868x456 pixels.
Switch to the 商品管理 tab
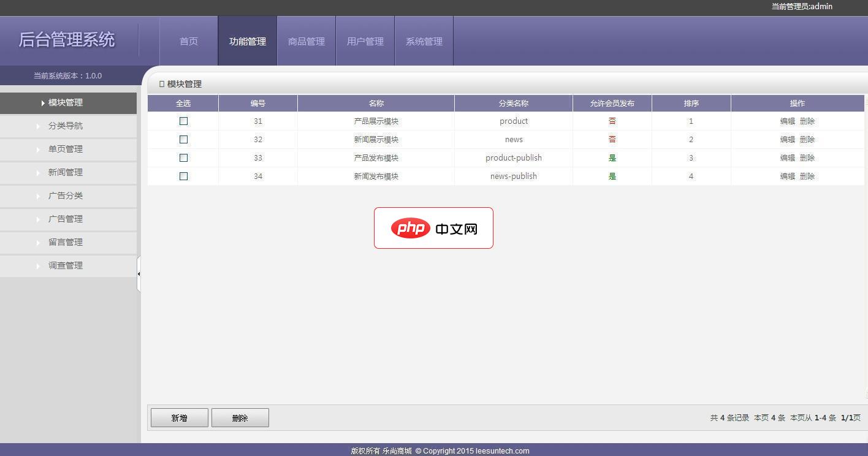[306, 42]
